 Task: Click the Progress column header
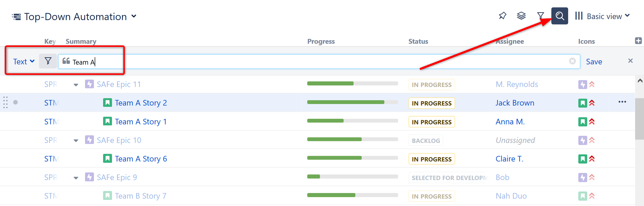[x=321, y=41]
